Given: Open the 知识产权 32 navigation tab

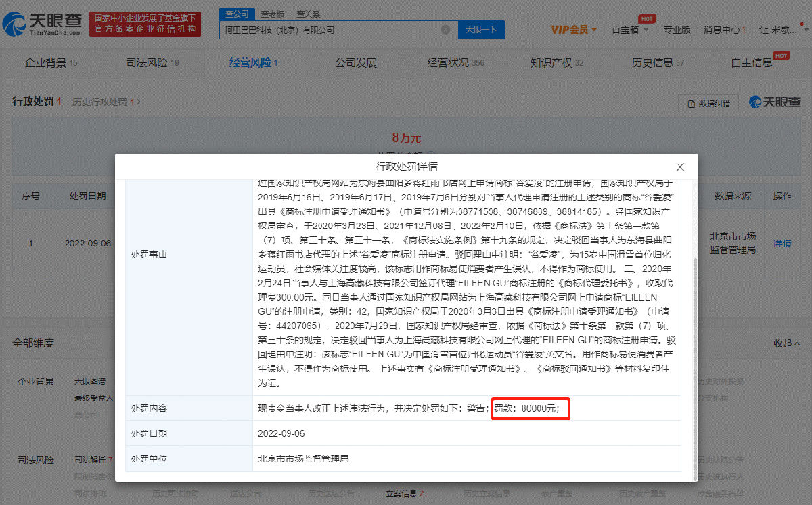Looking at the screenshot, I should pos(557,63).
